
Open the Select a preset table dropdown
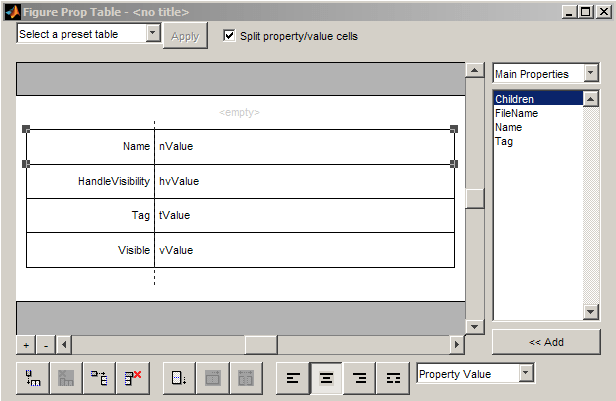153,33
